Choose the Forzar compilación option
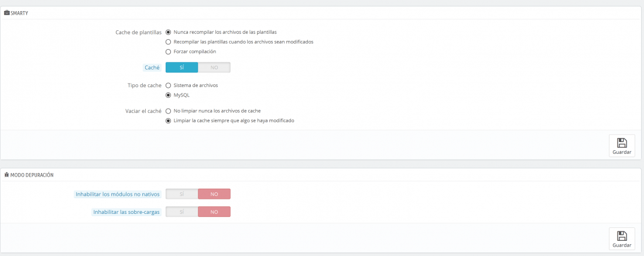Image resolution: width=644 pixels, height=256 pixels. [168, 51]
